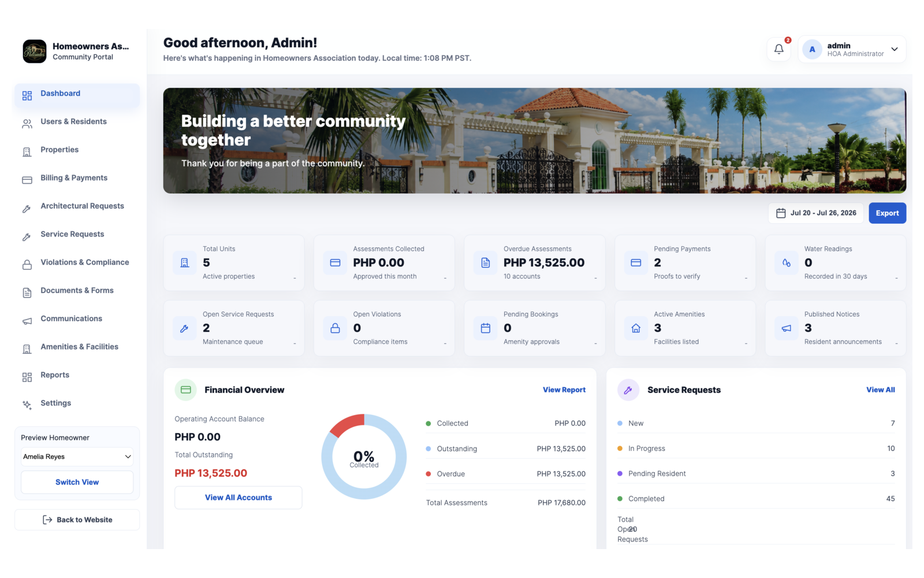
Task: Click the 'Maintenance queue' subtitle
Action: [233, 342]
